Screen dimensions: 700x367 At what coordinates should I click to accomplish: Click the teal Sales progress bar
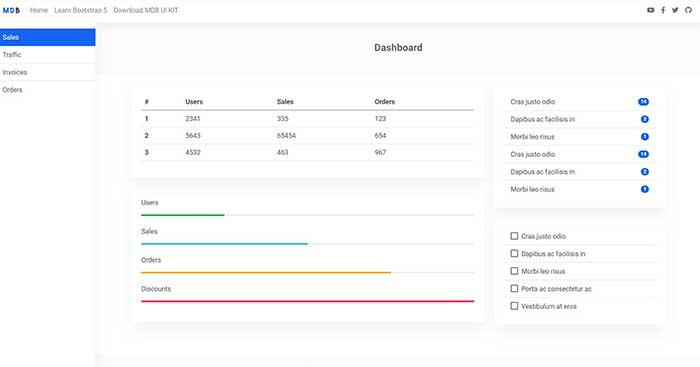pyautogui.click(x=225, y=244)
